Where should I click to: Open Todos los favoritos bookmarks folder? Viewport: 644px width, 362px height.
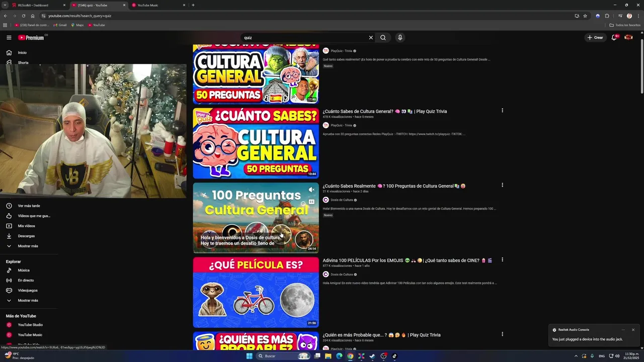click(x=625, y=25)
